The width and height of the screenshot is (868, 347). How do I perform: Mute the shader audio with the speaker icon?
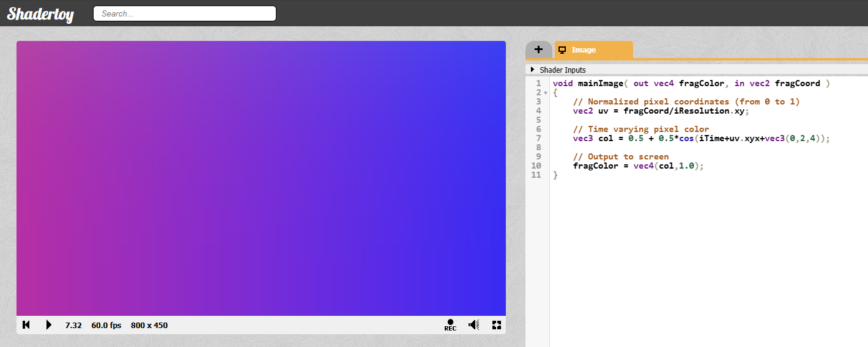click(x=473, y=325)
